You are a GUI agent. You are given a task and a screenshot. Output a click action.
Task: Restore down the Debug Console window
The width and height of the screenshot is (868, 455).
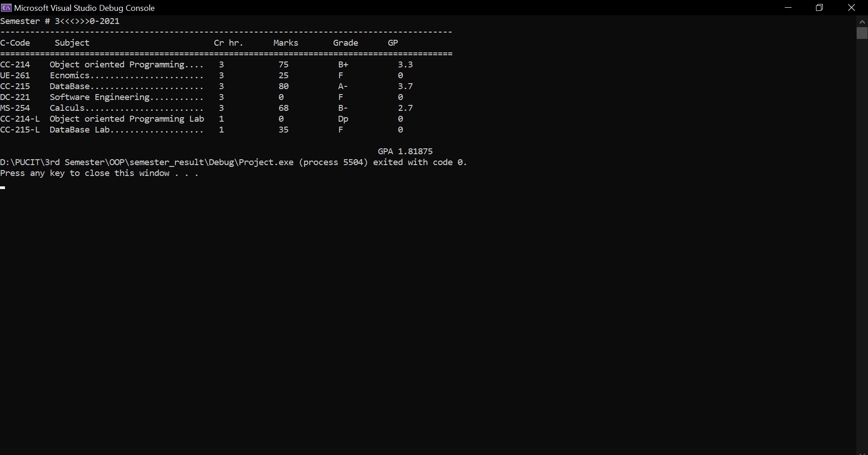[x=819, y=8]
